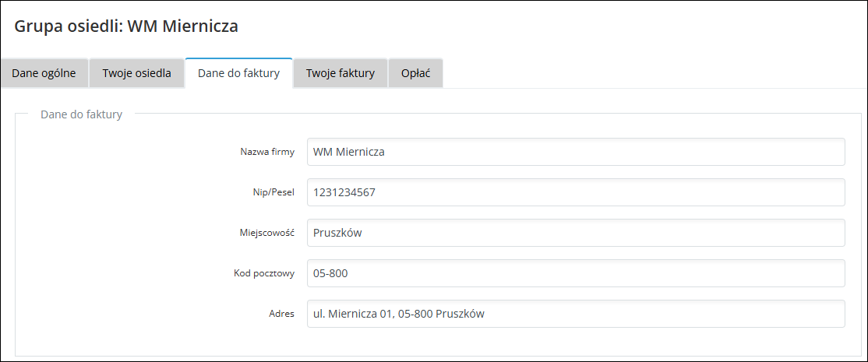
Task: Click blank header area right of page title
Action: click(545, 26)
